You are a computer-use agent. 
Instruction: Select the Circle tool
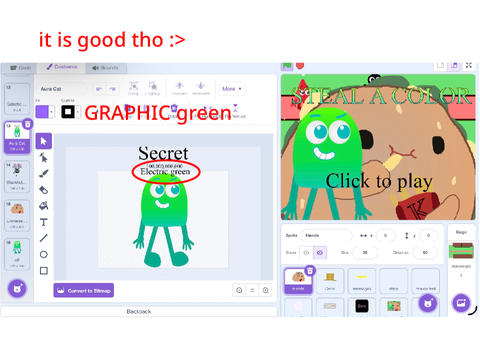44,254
